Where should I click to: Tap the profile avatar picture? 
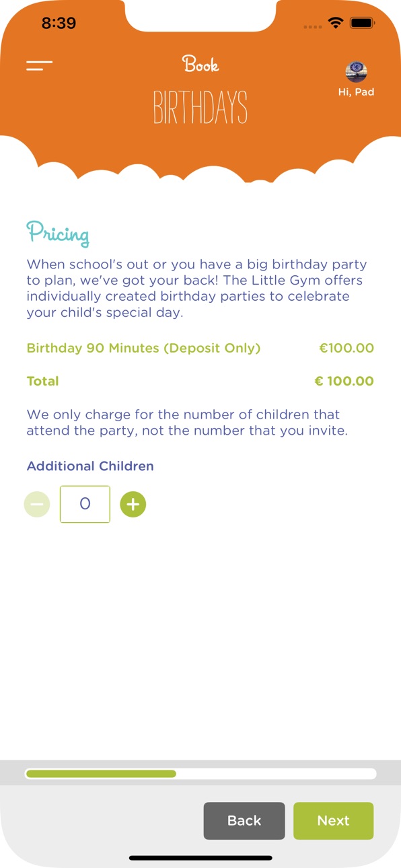[356, 71]
